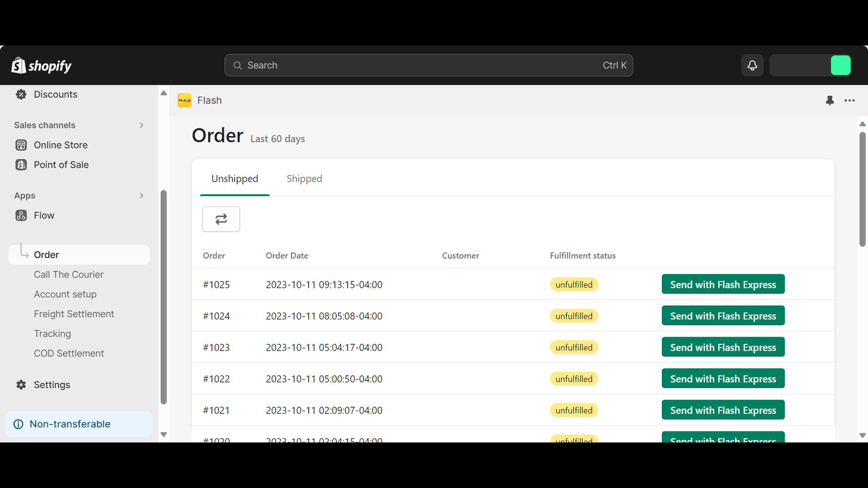Switch to the Shipped tab

[304, 179]
